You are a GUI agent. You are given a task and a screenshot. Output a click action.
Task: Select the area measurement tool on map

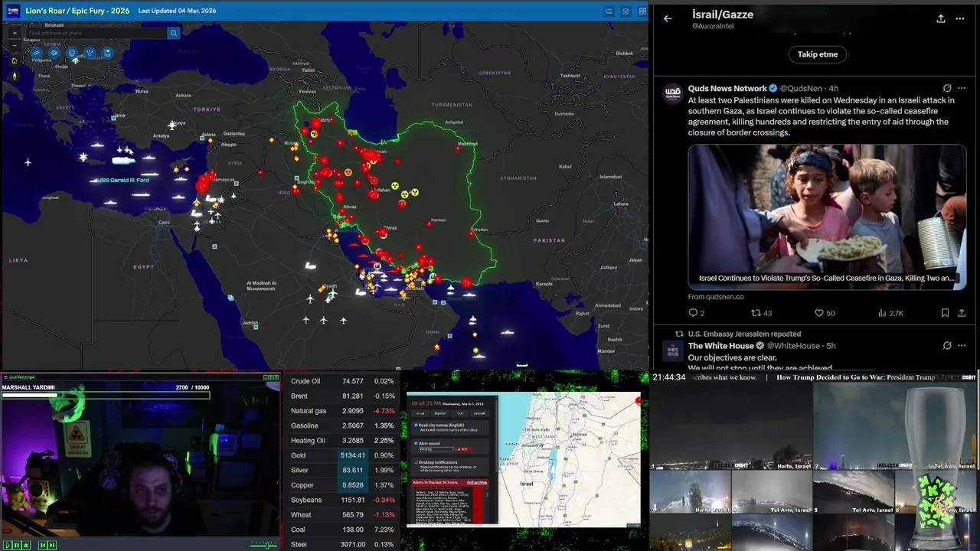click(x=54, y=53)
